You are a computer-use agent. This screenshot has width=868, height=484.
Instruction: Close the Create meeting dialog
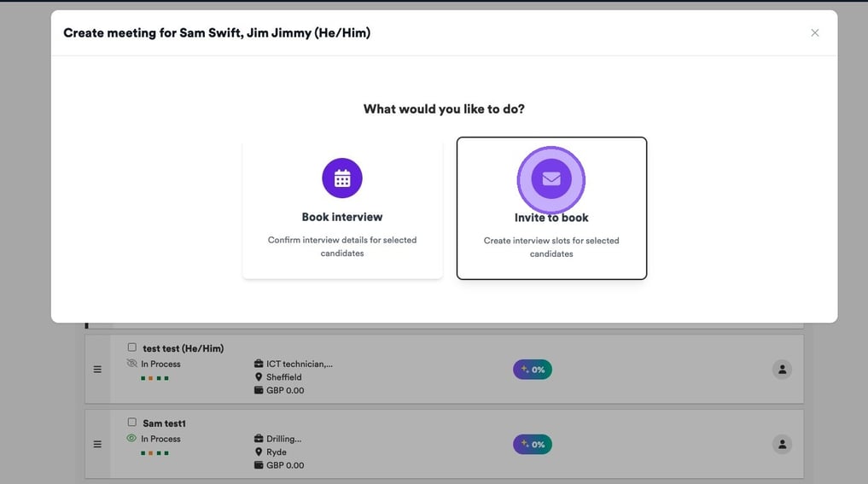[x=814, y=33]
